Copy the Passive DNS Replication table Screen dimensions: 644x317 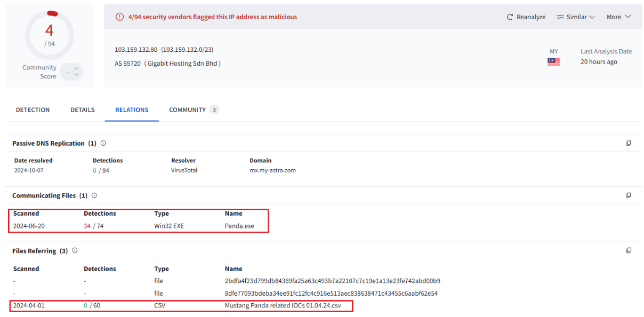click(629, 143)
